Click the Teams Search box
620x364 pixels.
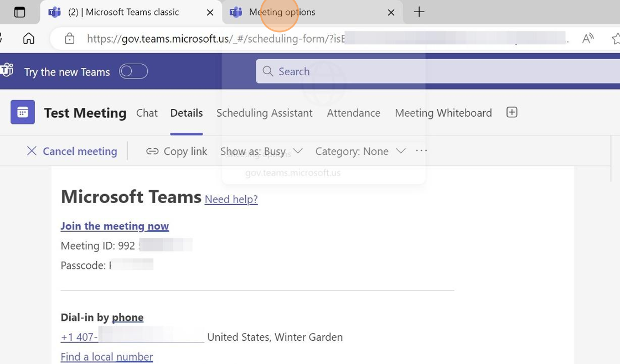point(438,71)
